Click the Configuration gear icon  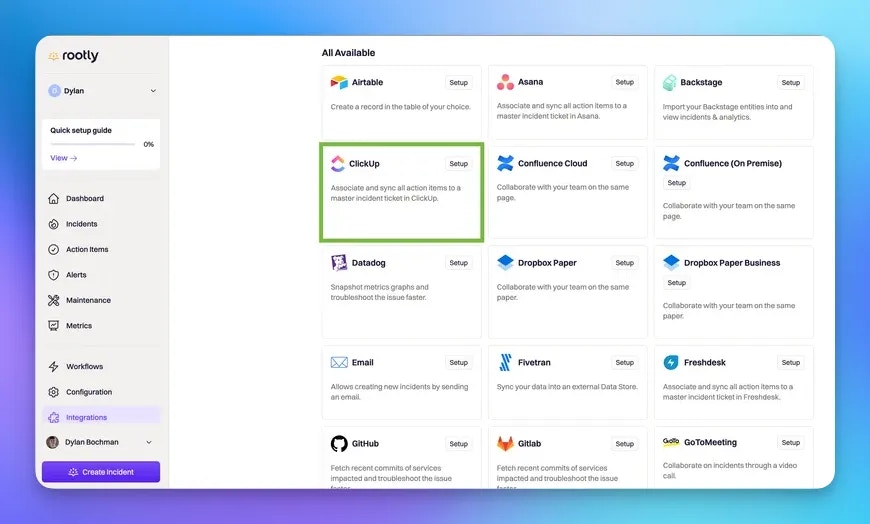click(x=53, y=392)
